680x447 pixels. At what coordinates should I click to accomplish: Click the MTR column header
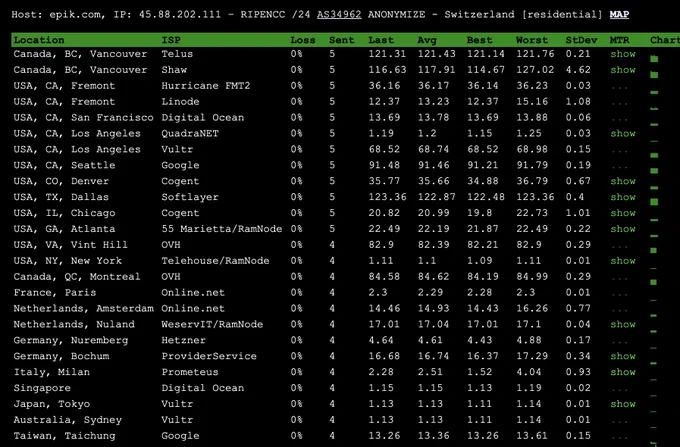(x=619, y=40)
